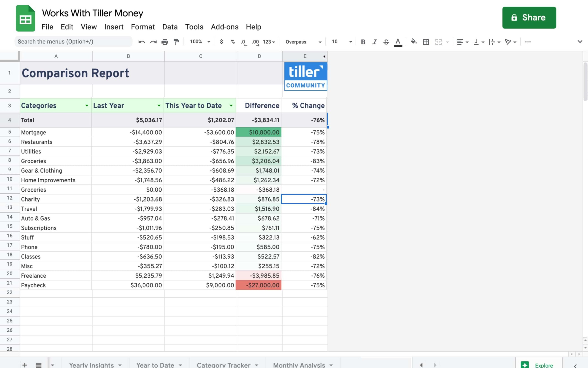The height and width of the screenshot is (368, 588).
Task: Open the View menu
Action: pos(89,27)
